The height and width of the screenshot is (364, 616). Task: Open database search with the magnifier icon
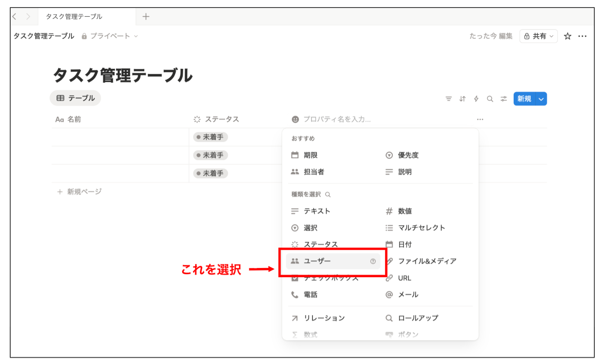tap(490, 99)
